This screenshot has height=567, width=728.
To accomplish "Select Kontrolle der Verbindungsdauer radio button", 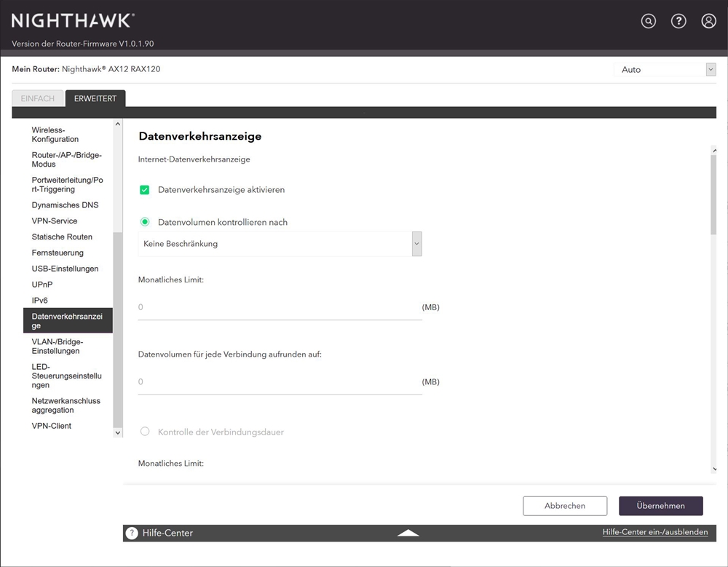I will click(x=144, y=432).
